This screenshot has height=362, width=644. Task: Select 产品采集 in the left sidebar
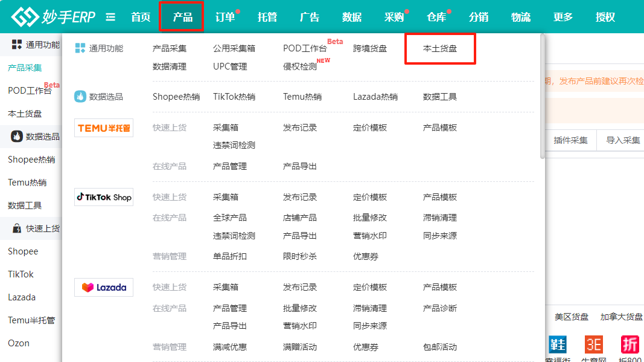click(x=25, y=68)
